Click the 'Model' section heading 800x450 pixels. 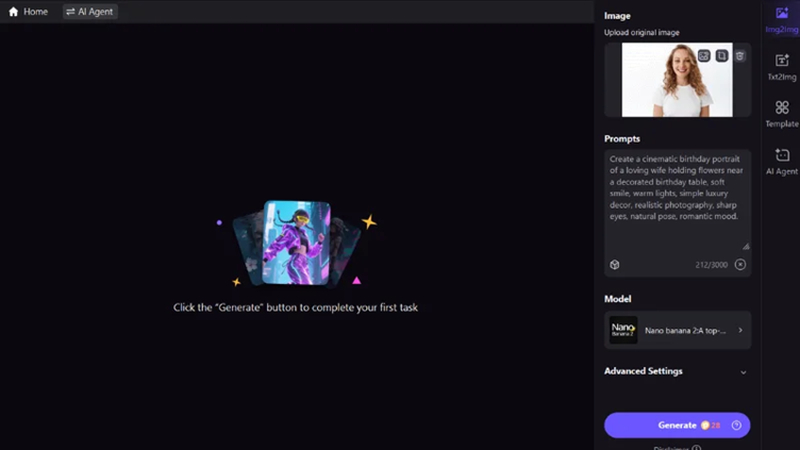coord(617,299)
